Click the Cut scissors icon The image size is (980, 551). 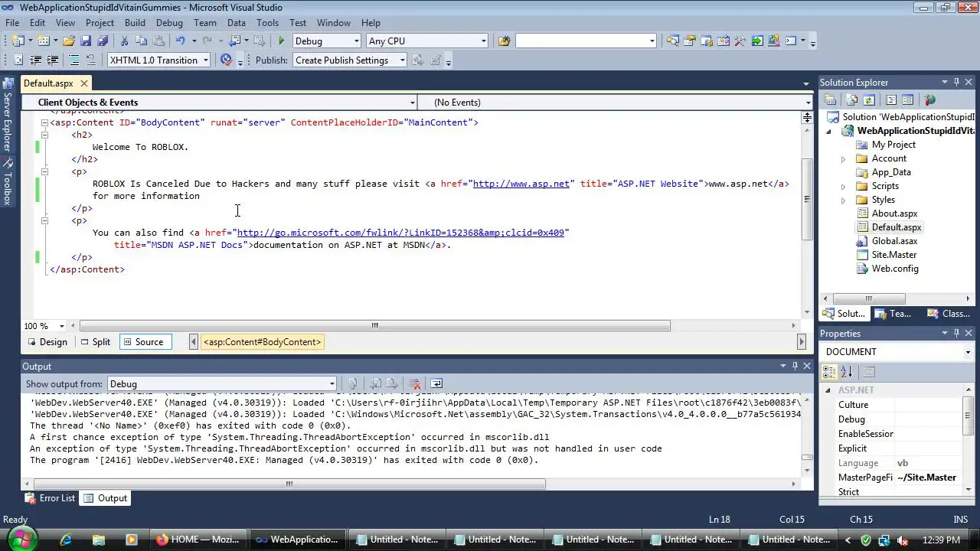pyautogui.click(x=124, y=41)
